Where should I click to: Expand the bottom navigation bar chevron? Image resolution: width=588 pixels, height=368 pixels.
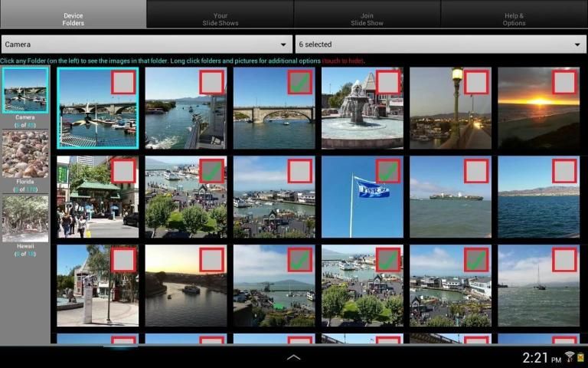pos(293,357)
